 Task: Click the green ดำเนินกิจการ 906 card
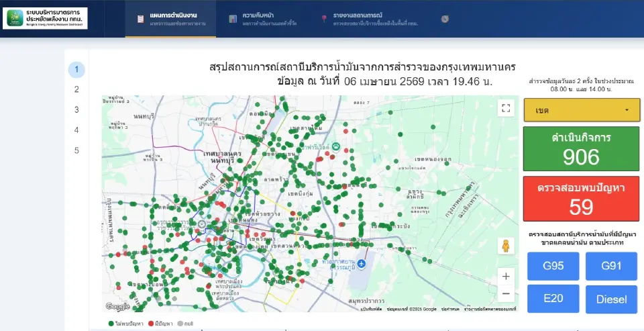(581, 149)
